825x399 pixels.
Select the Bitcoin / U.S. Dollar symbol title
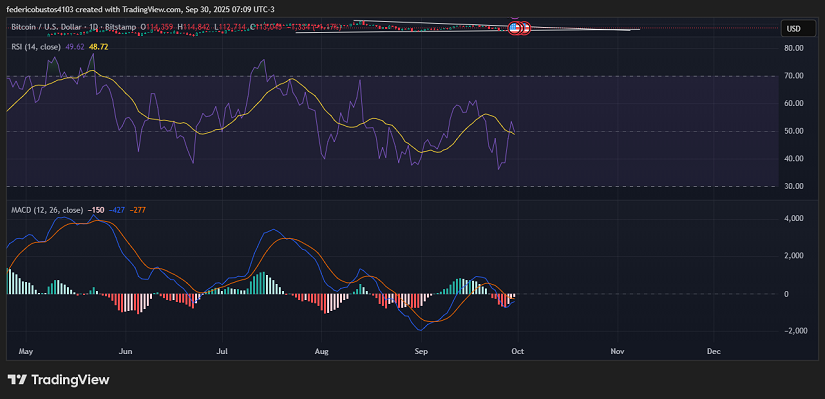coord(47,27)
